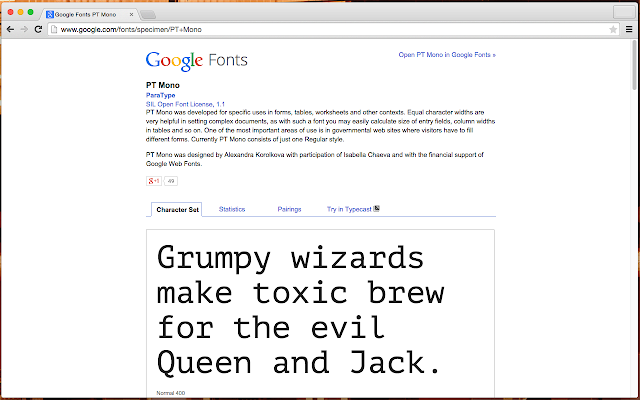Click the browser forward arrow
640x400 pixels.
[x=24, y=29]
